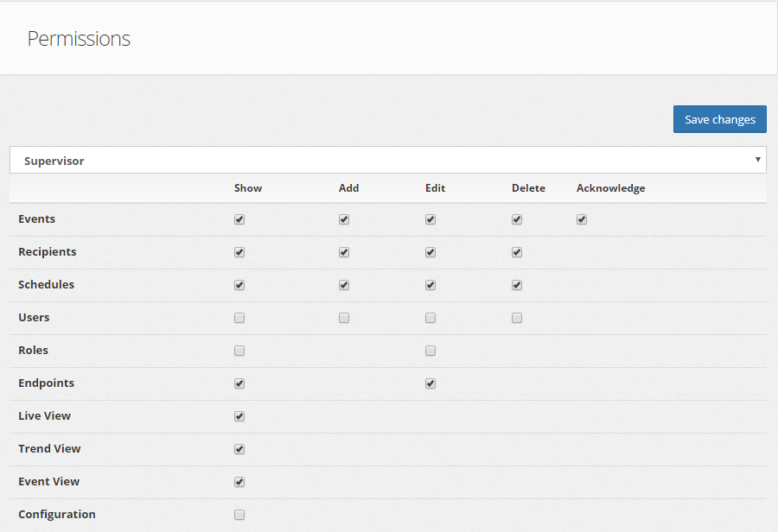Open the Supervisor role dropdown
The width and height of the screenshot is (778, 532).
[387, 161]
